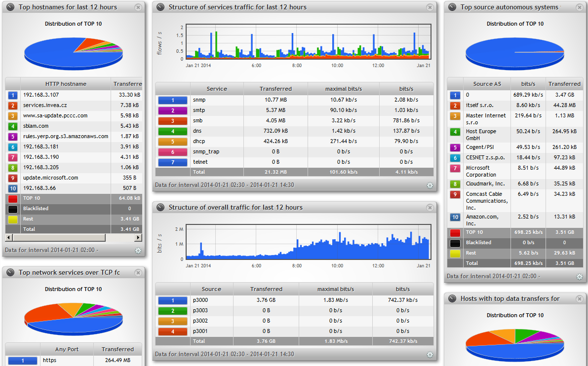Close the Top source autonomous systems widget
588x366 pixels.
(580, 7)
